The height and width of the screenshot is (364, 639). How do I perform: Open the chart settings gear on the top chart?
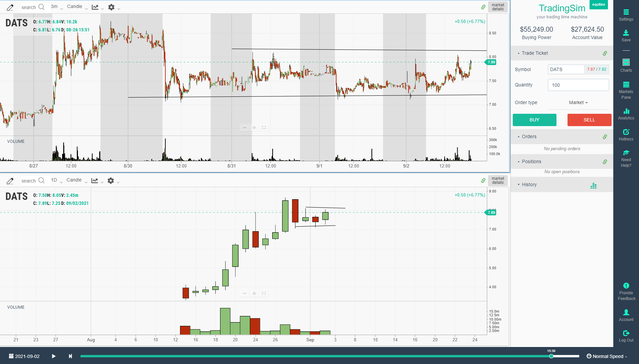point(111,7)
